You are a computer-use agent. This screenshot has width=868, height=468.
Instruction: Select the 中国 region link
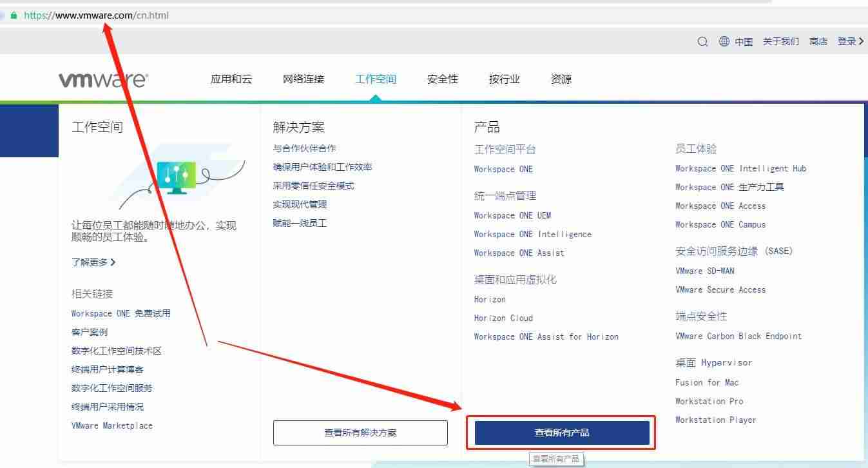pyautogui.click(x=744, y=41)
